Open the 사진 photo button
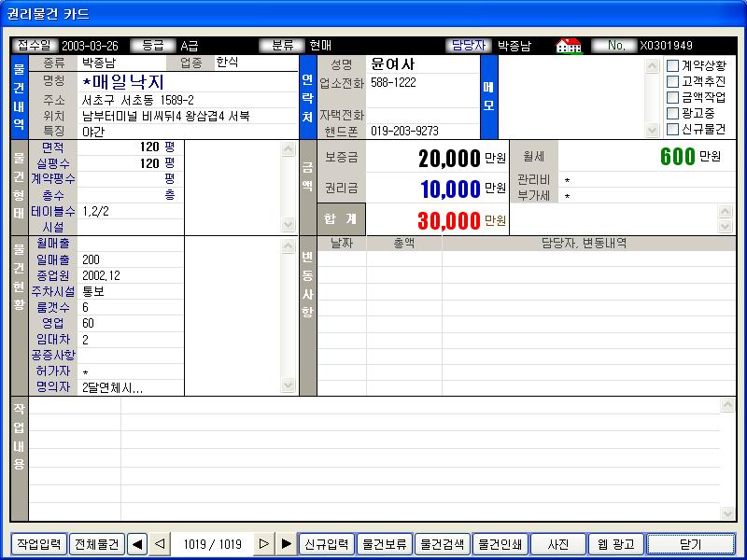 pos(558,544)
